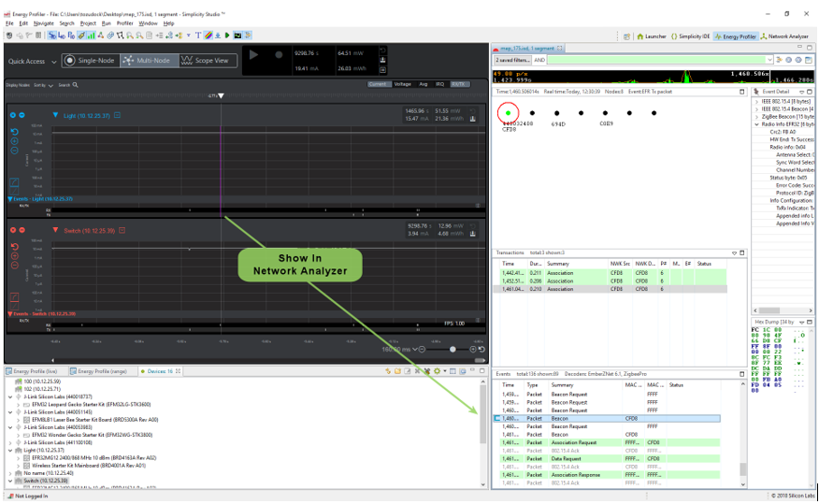Click the green node dot labeled CFD8

(x=508, y=113)
